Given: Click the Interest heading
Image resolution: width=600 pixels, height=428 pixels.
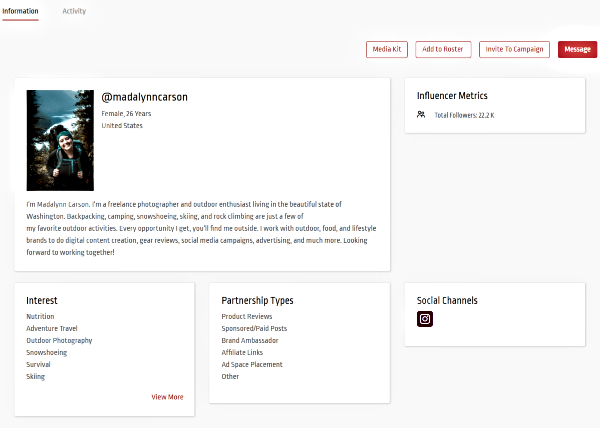Looking at the screenshot, I should [x=42, y=301].
